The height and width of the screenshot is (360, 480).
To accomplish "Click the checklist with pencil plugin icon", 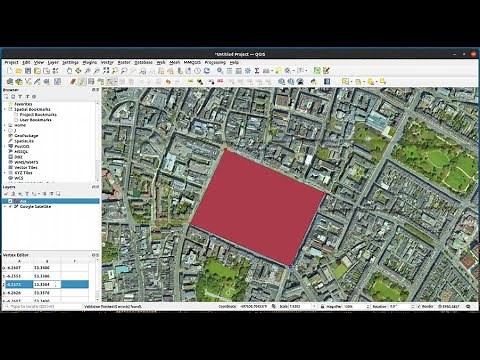I will pyautogui.click(x=326, y=71).
